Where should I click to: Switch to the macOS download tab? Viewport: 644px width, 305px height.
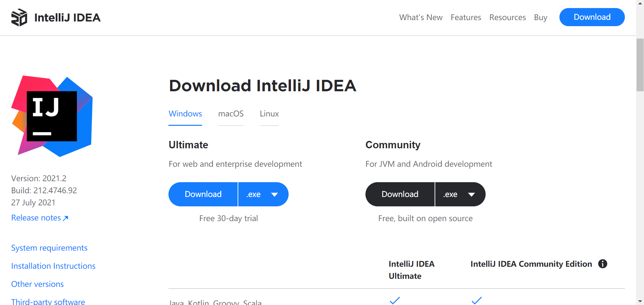click(x=231, y=114)
